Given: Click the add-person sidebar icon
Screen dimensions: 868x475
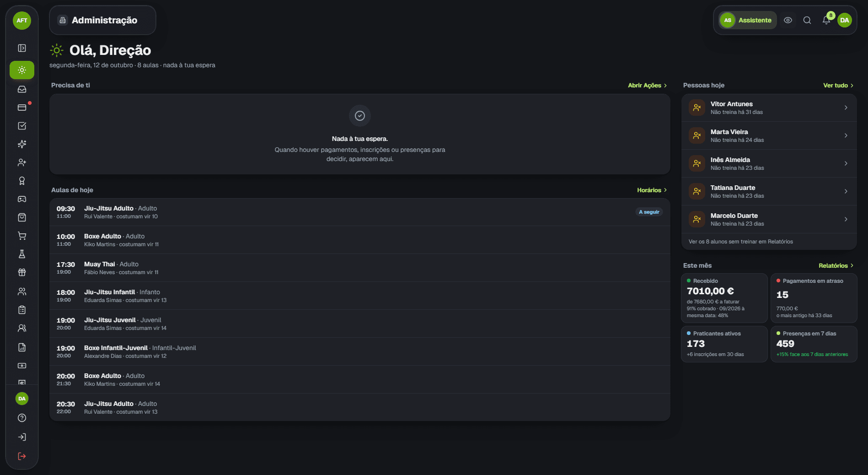Looking at the screenshot, I should (x=22, y=162).
